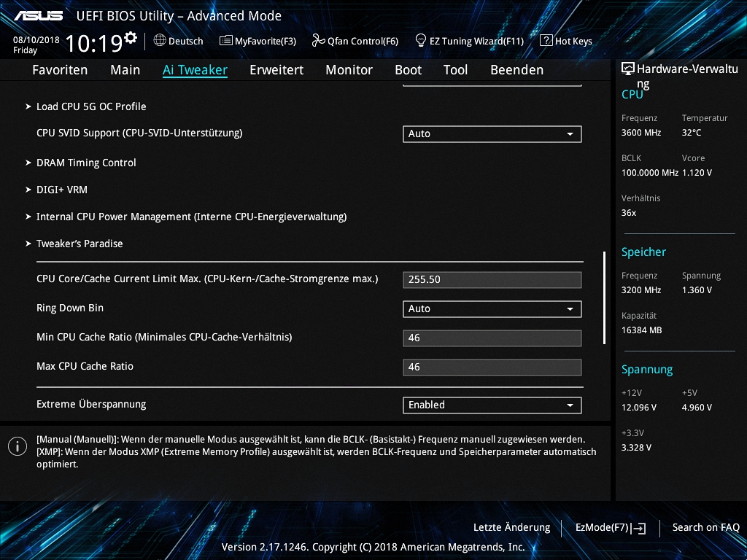Go to the Beenden tab
747x560 pixels.
[517, 70]
